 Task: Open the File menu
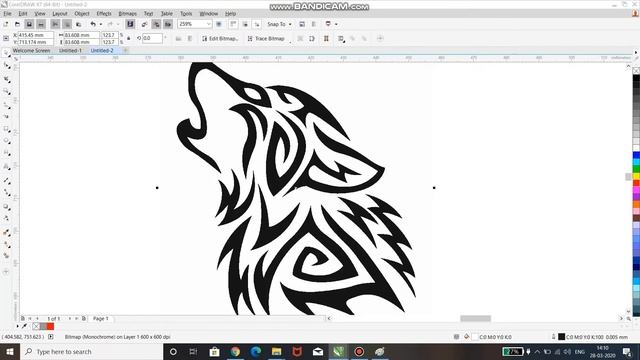pyautogui.click(x=7, y=13)
